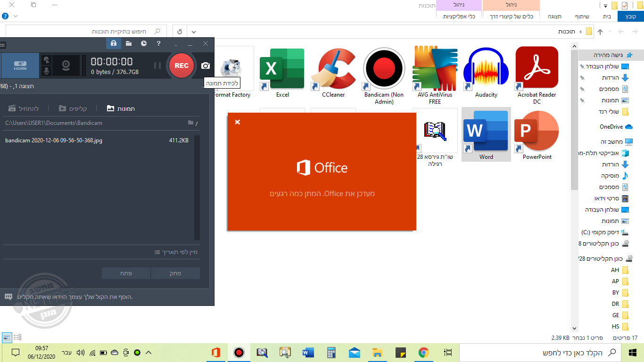This screenshot has height=362, width=644.
Task: Open the Mail app from the taskbar
Action: coord(355,352)
